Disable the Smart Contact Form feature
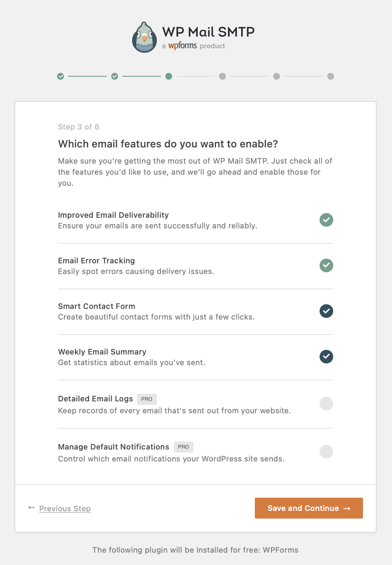This screenshot has width=392, height=565. pyautogui.click(x=326, y=311)
